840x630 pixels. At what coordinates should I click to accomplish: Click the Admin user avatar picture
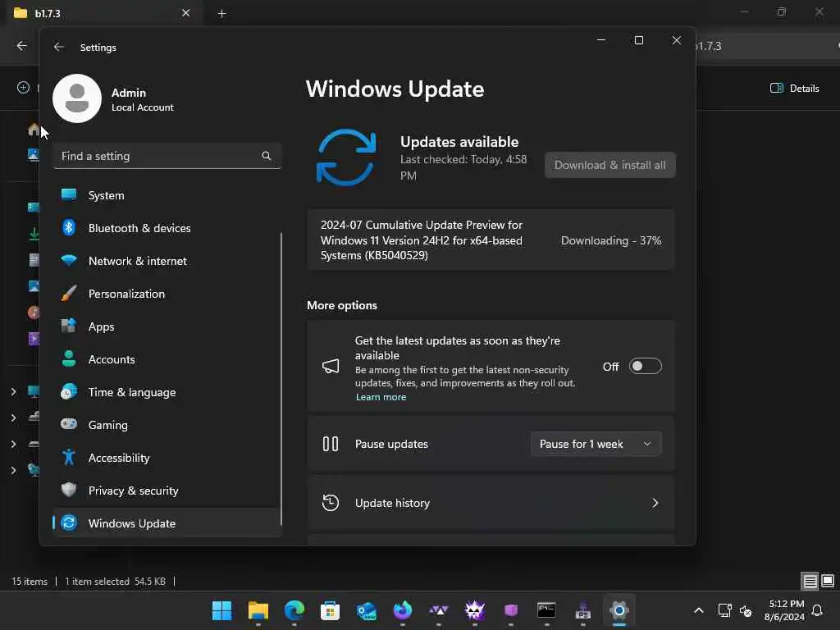(77, 98)
